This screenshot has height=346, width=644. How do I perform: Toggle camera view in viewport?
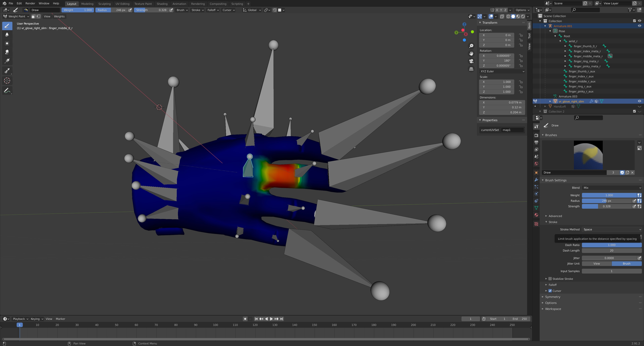click(471, 61)
